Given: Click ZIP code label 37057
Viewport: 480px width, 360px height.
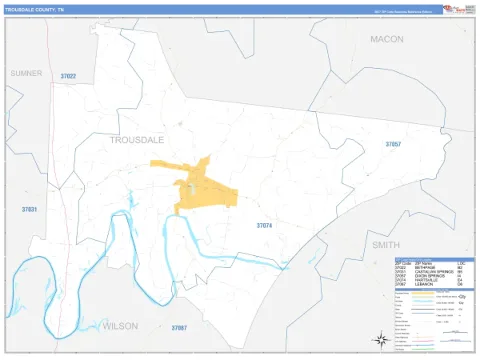Looking at the screenshot, I should (x=393, y=144).
